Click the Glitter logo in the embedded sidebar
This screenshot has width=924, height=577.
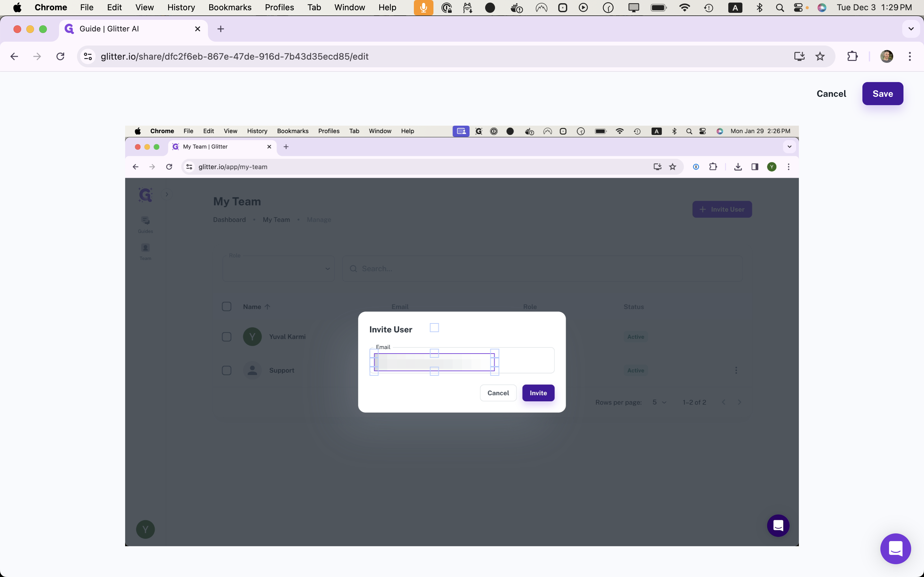(x=145, y=195)
